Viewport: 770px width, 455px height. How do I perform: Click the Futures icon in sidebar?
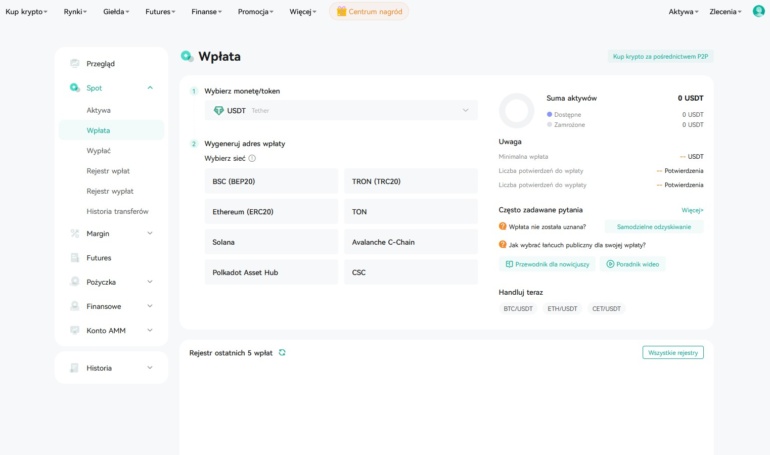point(74,258)
